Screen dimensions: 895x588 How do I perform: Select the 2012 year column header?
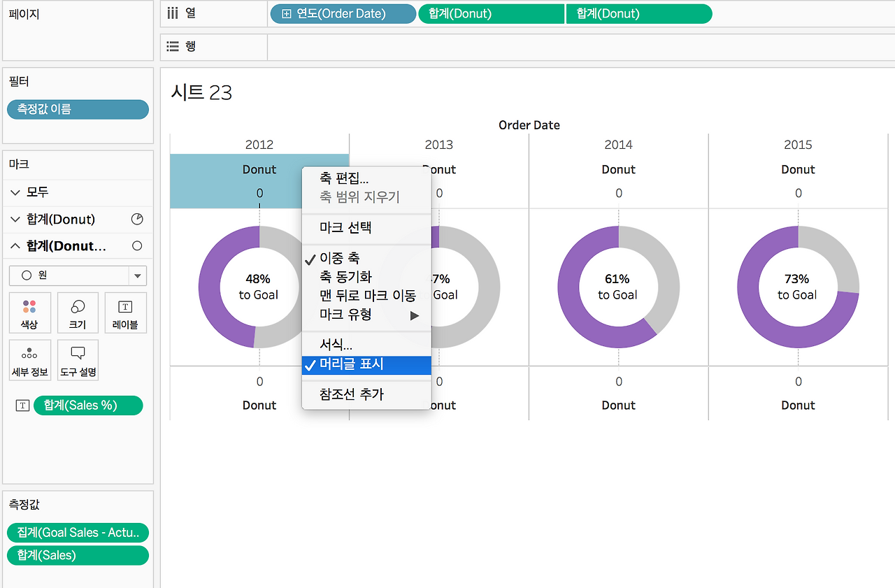(x=259, y=145)
